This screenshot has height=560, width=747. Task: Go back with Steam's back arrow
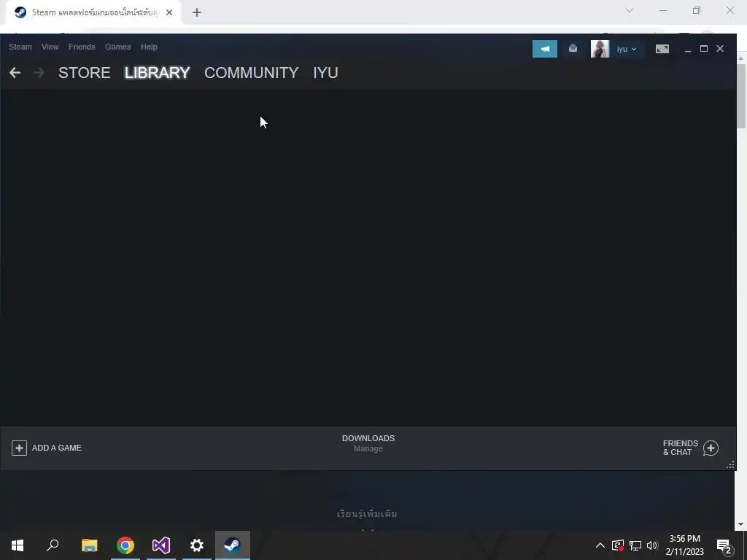(15, 72)
